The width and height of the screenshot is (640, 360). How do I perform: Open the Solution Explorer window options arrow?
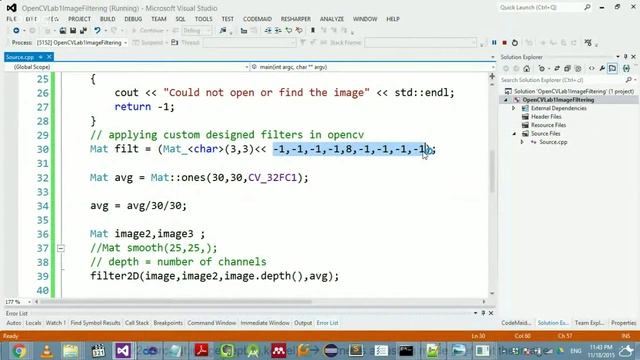(x=618, y=57)
